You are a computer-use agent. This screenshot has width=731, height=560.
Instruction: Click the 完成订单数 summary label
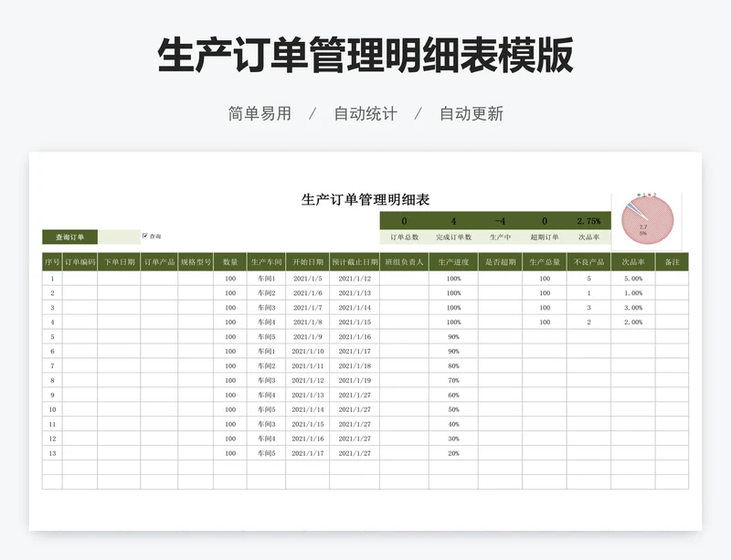click(453, 237)
